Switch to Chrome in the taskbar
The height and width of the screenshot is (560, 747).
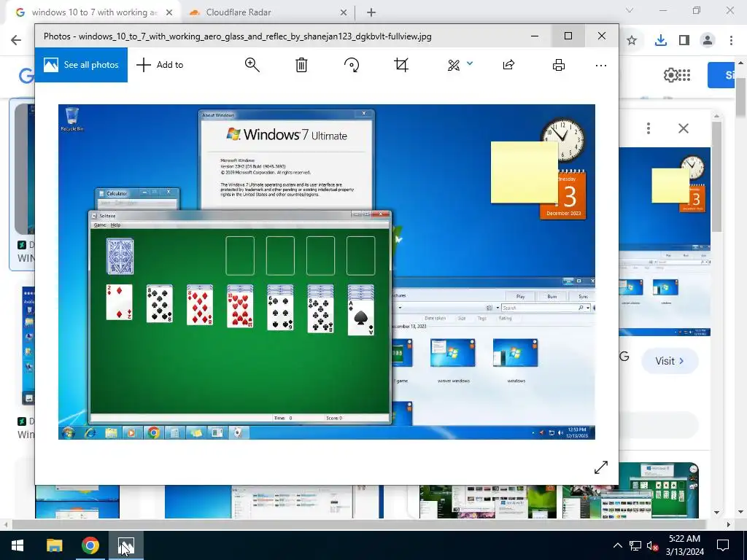[90, 545]
